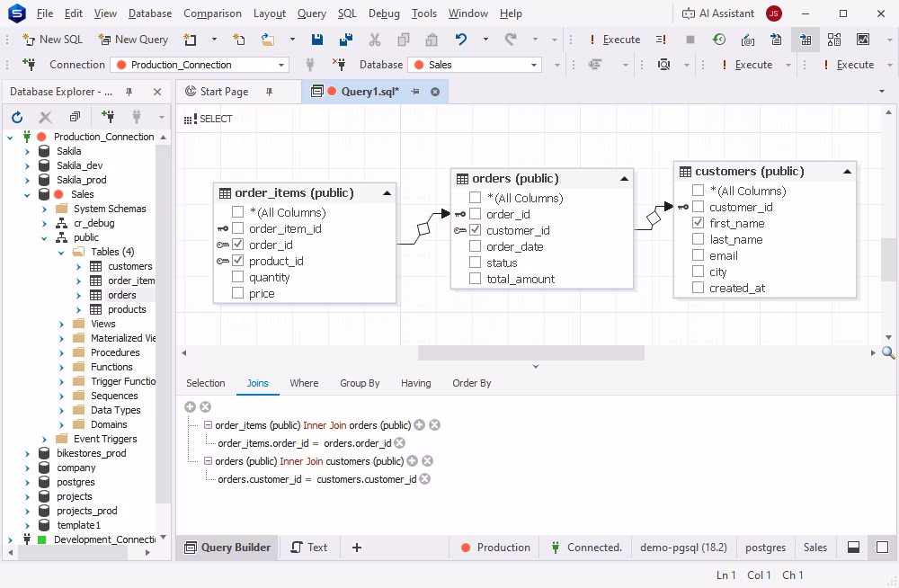899x588 pixels.
Task: Click the zoom magnifier icon on diagram
Action: (888, 352)
